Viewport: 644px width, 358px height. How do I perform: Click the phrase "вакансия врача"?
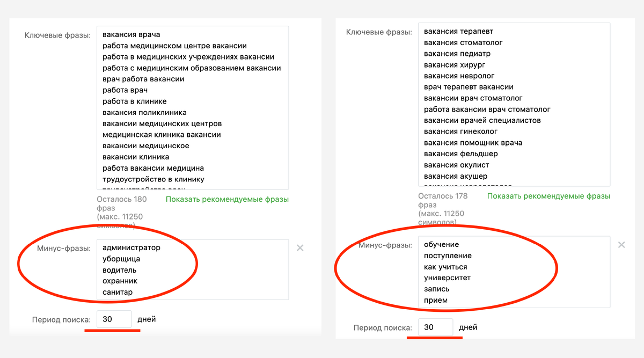(130, 34)
